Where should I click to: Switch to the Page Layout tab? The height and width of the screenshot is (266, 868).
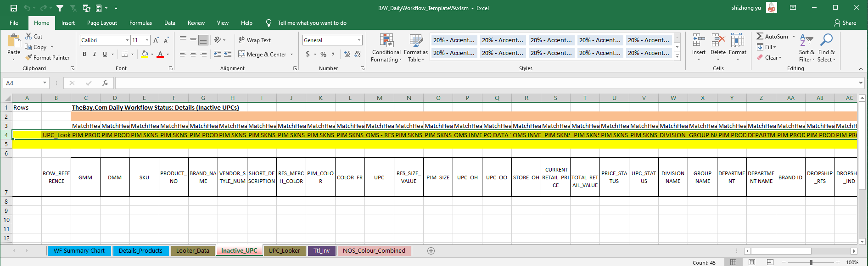[102, 23]
